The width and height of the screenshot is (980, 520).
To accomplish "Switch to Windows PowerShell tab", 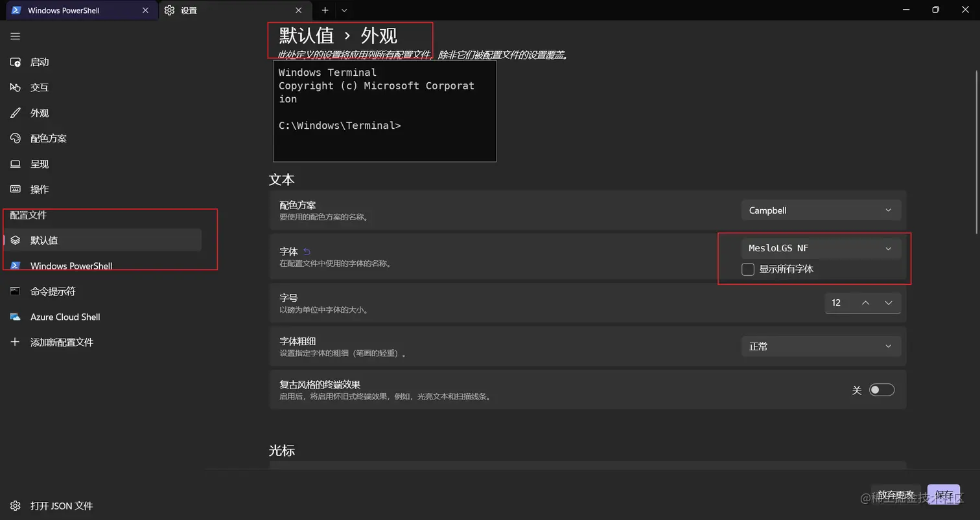I will [82, 10].
